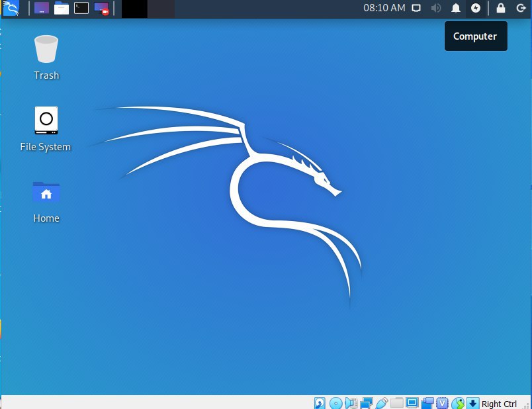Open the screen recorder launcher
The height and width of the screenshot is (409, 532).
point(101,9)
